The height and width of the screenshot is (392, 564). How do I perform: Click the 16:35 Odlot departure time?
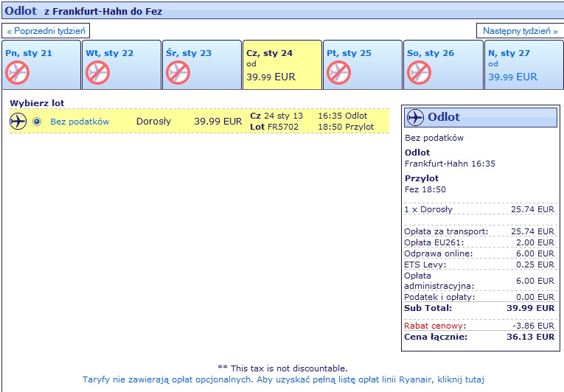coord(342,116)
